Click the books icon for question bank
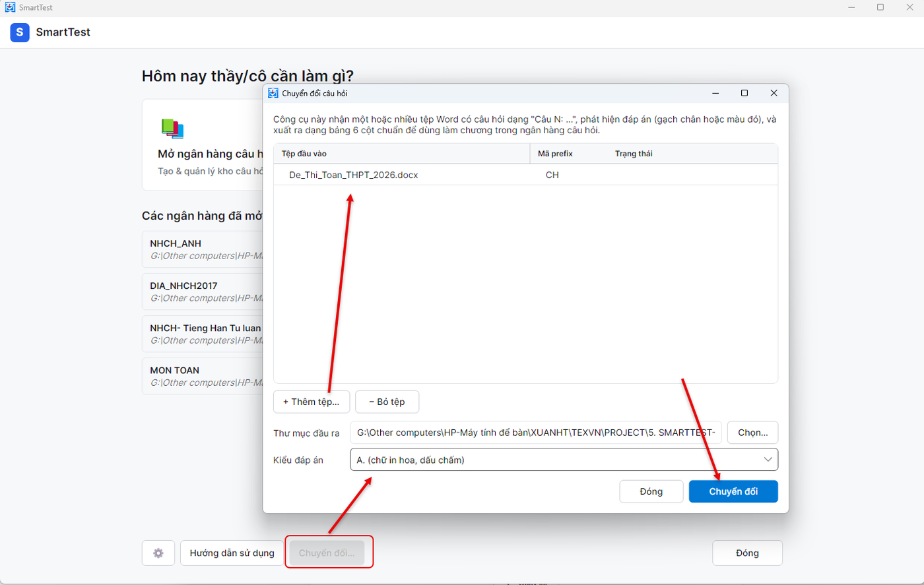Screen dimensions: 924x585 click(x=172, y=129)
